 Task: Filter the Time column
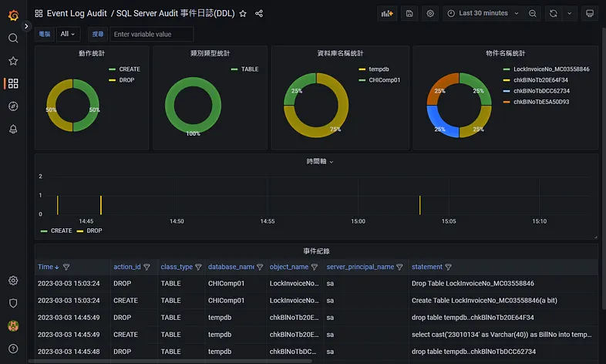tap(66, 267)
